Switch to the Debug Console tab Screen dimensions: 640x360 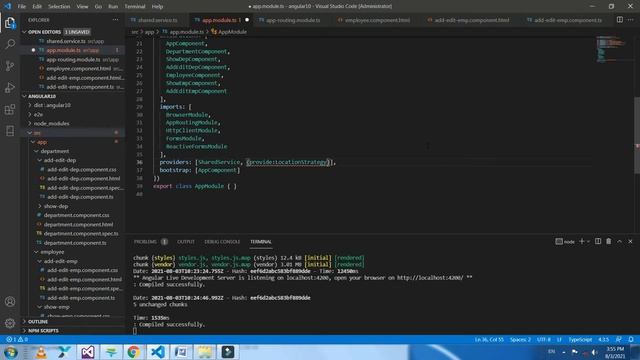pyautogui.click(x=222, y=242)
